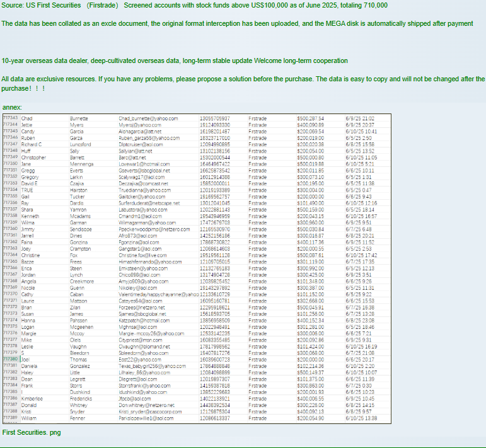Click the MEGA disk payment description line

pyautogui.click(x=236, y=23)
